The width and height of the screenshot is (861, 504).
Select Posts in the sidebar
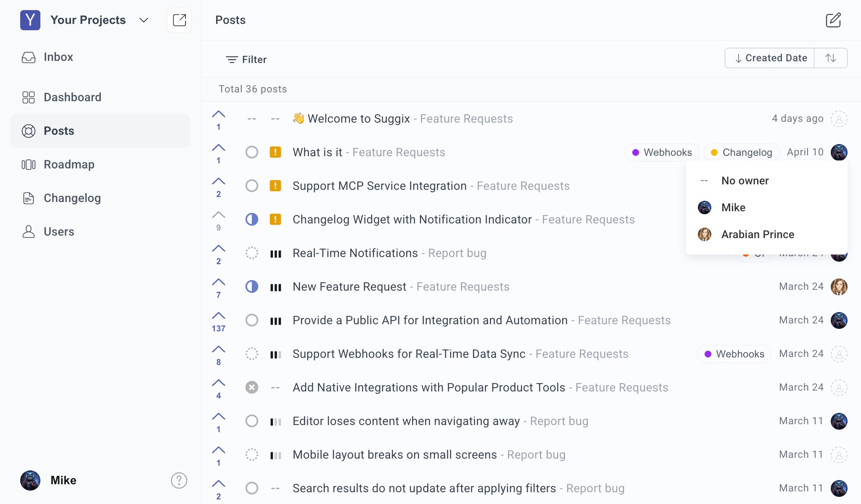coord(100,131)
